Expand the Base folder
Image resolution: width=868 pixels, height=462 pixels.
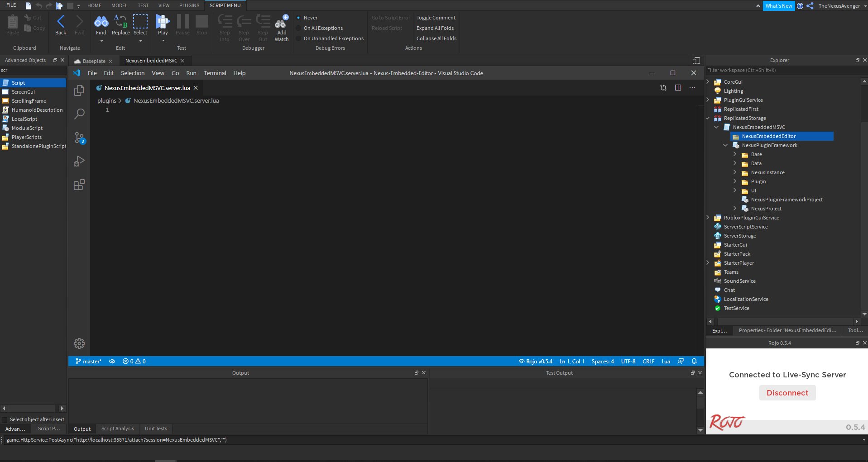pyautogui.click(x=735, y=154)
